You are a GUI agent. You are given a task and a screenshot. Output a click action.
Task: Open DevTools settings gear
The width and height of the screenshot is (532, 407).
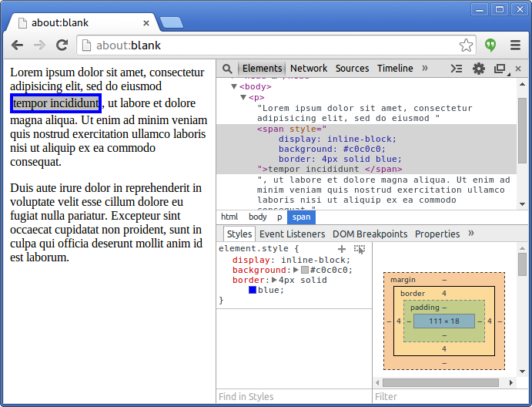pyautogui.click(x=479, y=69)
